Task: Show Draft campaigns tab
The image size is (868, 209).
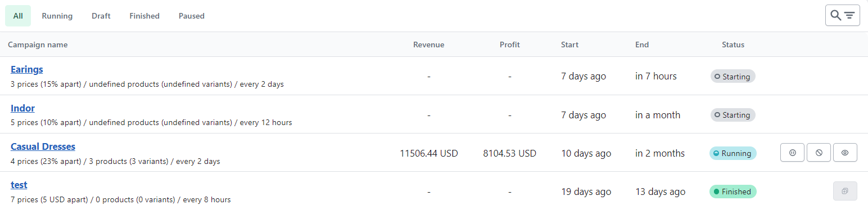Action: point(101,16)
